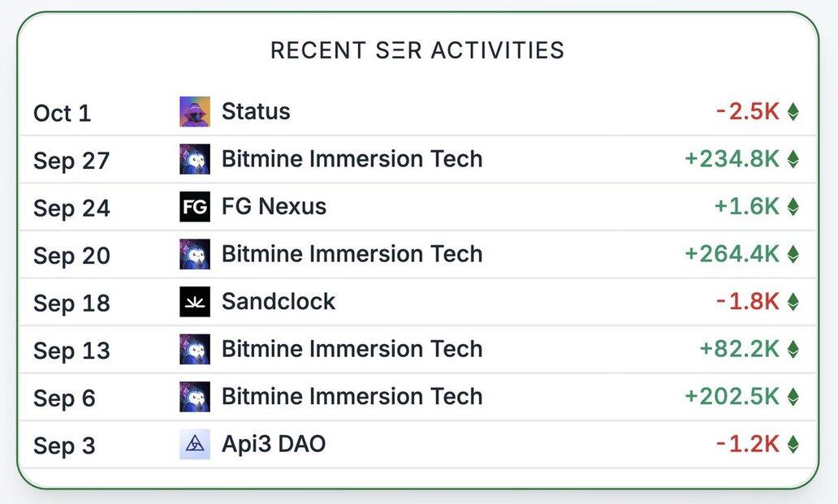Viewport: 838px width, 504px height.
Task: Click the Sandclock logo icon
Action: click(194, 302)
